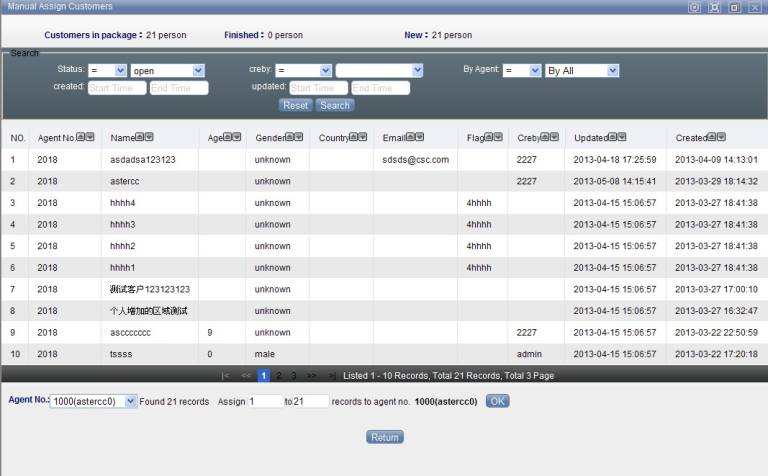The height and width of the screenshot is (476, 768).
Task: Go to page 2 of records
Action: [279, 376]
